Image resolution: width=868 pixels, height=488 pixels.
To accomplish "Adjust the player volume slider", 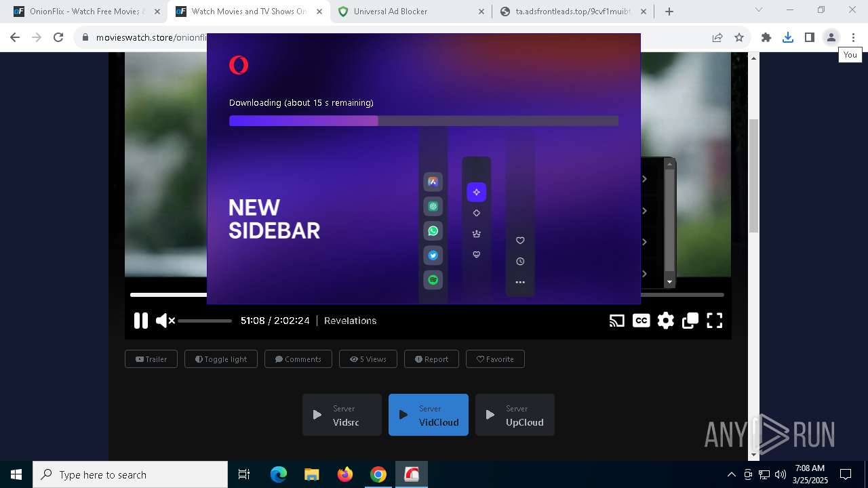I will (205, 321).
